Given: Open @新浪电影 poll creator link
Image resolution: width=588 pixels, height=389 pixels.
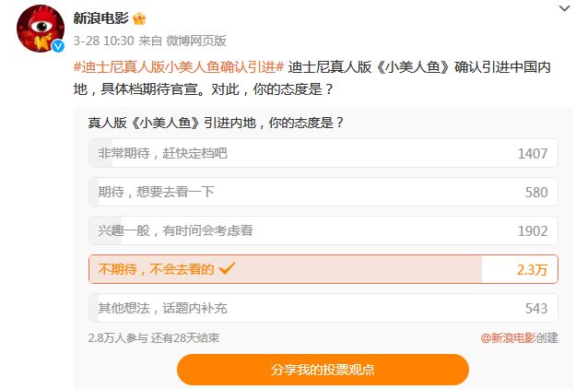Looking at the screenshot, I should (508, 337).
